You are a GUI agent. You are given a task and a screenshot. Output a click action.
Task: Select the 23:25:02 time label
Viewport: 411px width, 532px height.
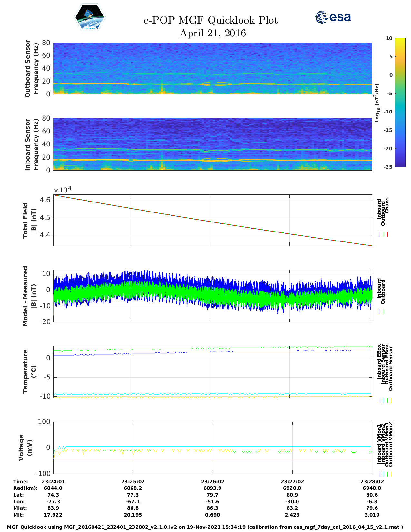pyautogui.click(x=133, y=481)
